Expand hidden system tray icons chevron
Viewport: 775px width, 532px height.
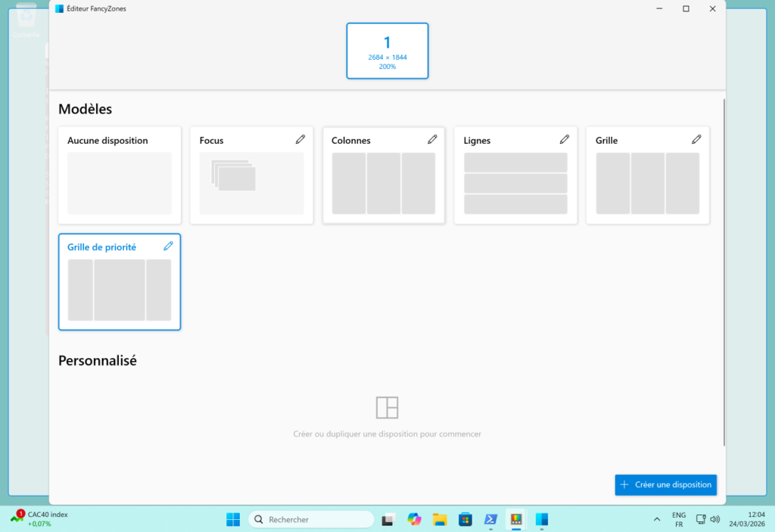657,519
